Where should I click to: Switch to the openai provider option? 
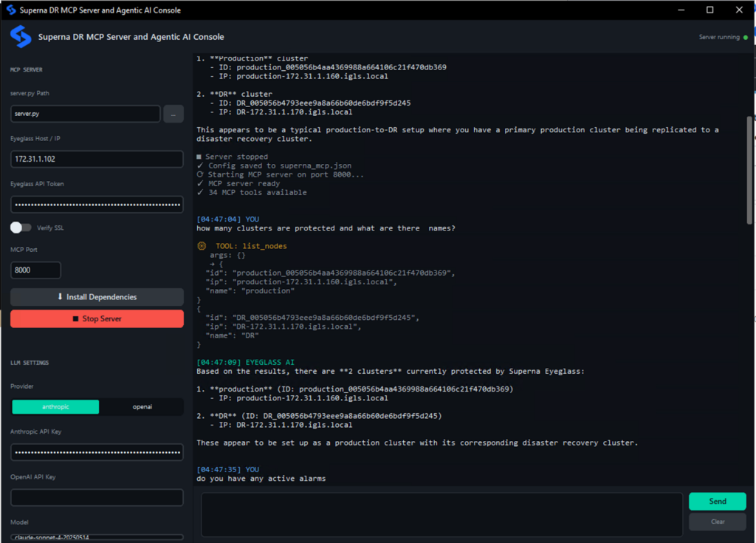coord(142,407)
